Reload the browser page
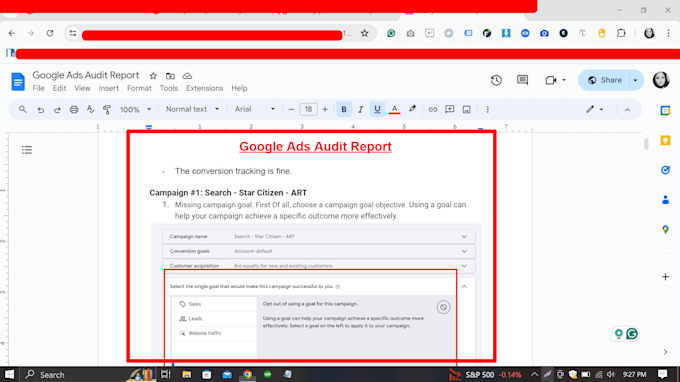Image resolution: width=680 pixels, height=382 pixels. click(50, 33)
